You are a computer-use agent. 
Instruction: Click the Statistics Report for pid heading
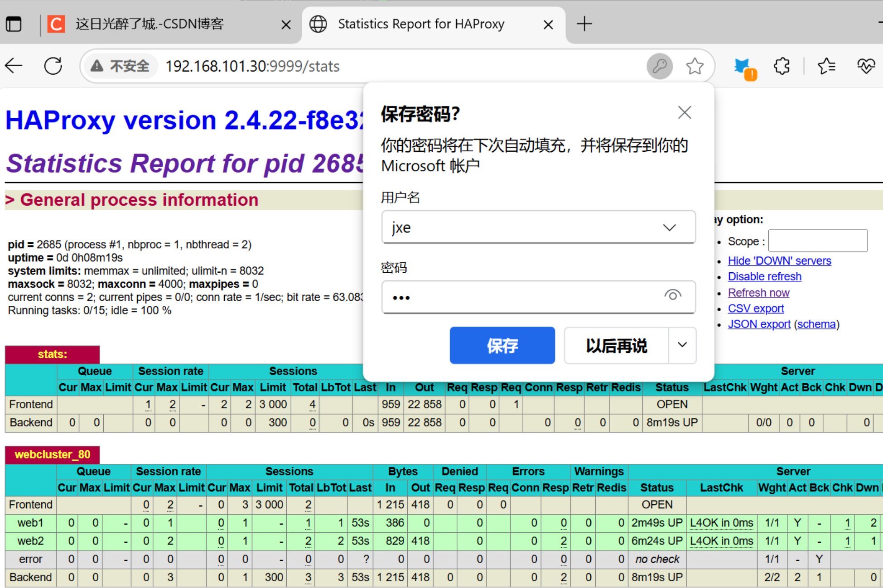point(184,163)
